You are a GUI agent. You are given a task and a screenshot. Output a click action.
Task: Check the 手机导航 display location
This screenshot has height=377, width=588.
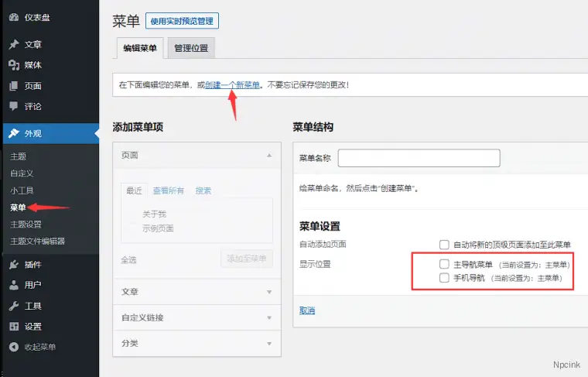point(444,277)
